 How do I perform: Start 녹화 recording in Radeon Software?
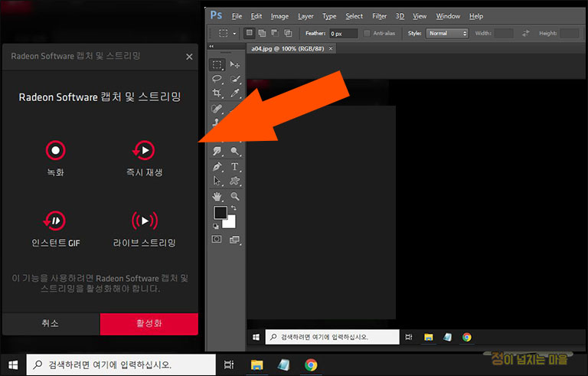pos(55,158)
